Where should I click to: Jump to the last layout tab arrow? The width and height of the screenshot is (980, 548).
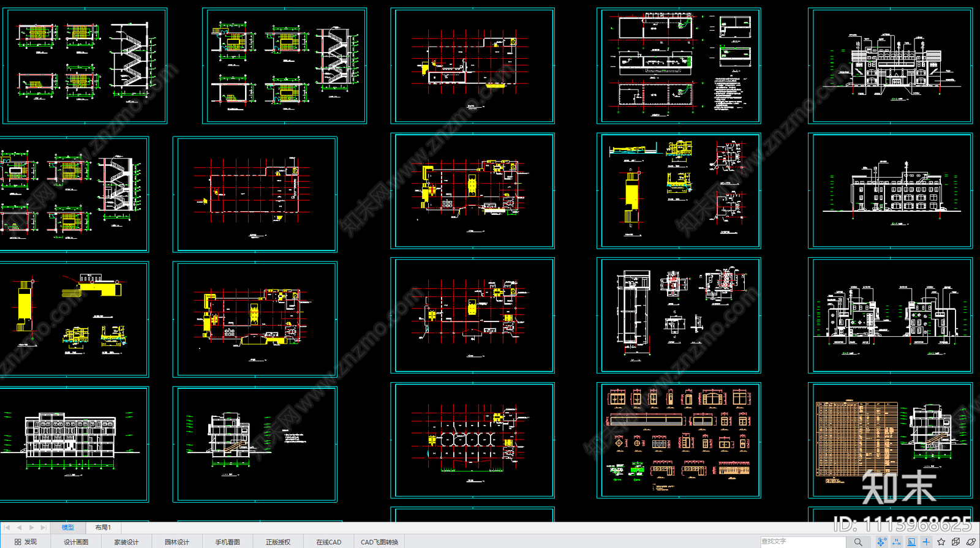(x=43, y=527)
